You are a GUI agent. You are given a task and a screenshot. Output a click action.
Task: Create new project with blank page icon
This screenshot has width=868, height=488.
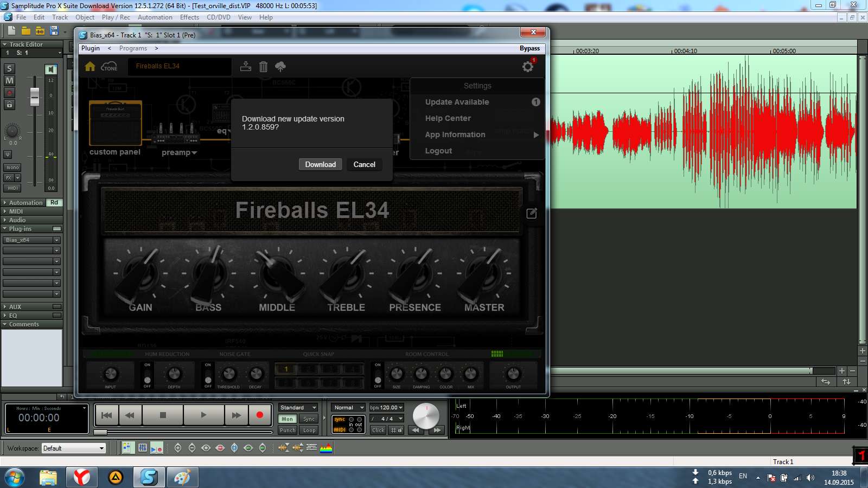point(11,31)
